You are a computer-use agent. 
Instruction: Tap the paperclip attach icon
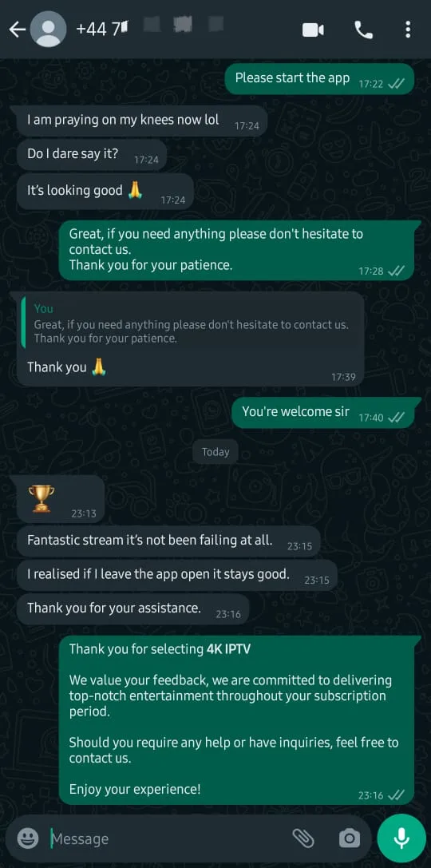303,838
